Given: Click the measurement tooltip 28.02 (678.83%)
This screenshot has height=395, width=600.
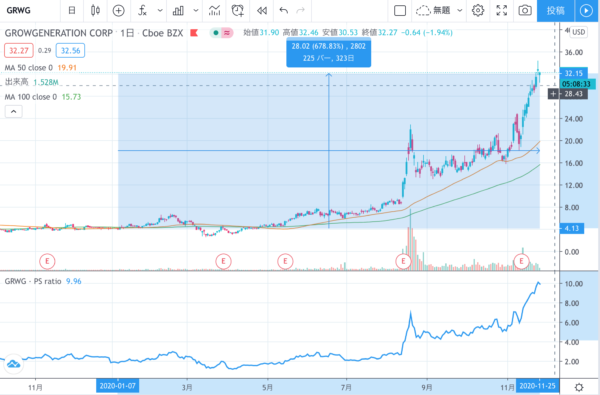Looking at the screenshot, I should 329,52.
